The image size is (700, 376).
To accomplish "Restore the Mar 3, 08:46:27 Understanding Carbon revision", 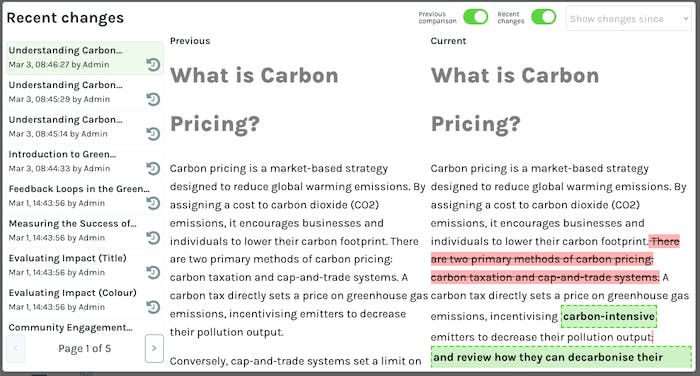I will coord(153,65).
